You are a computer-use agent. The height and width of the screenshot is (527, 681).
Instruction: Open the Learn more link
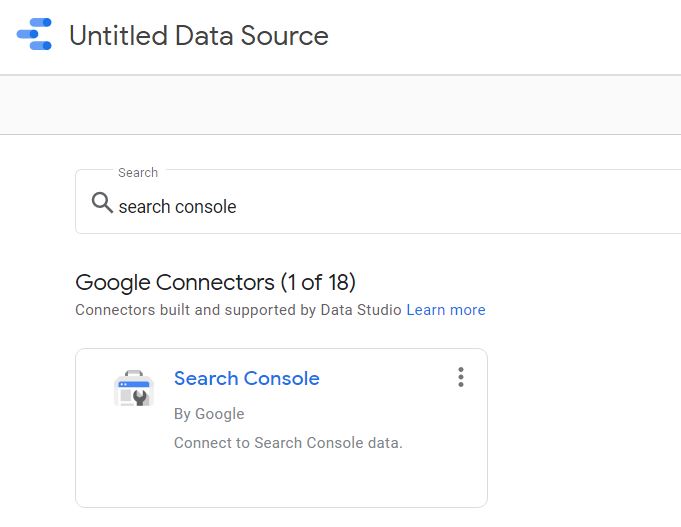(446, 310)
